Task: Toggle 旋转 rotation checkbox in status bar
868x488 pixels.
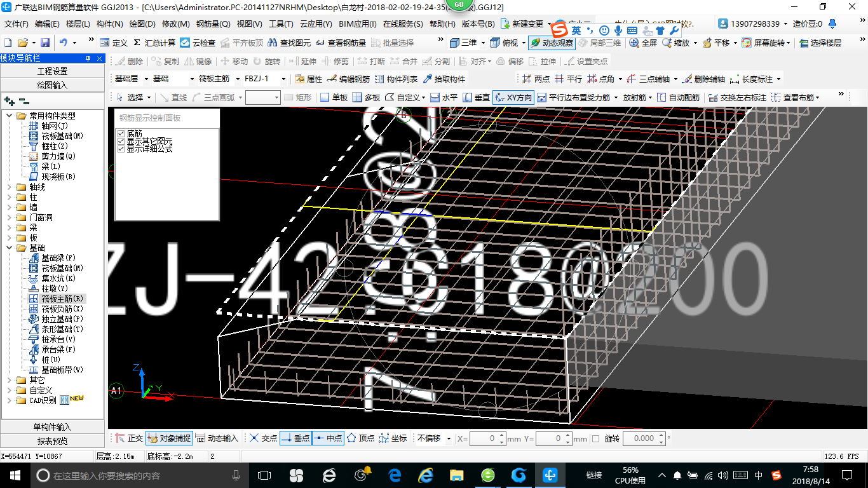Action: pyautogui.click(x=595, y=438)
